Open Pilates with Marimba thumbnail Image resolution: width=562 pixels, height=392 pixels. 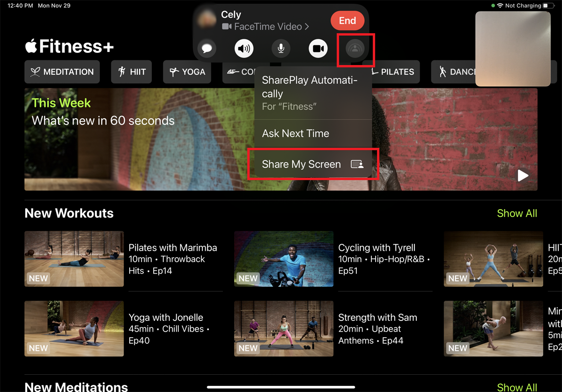(74, 259)
